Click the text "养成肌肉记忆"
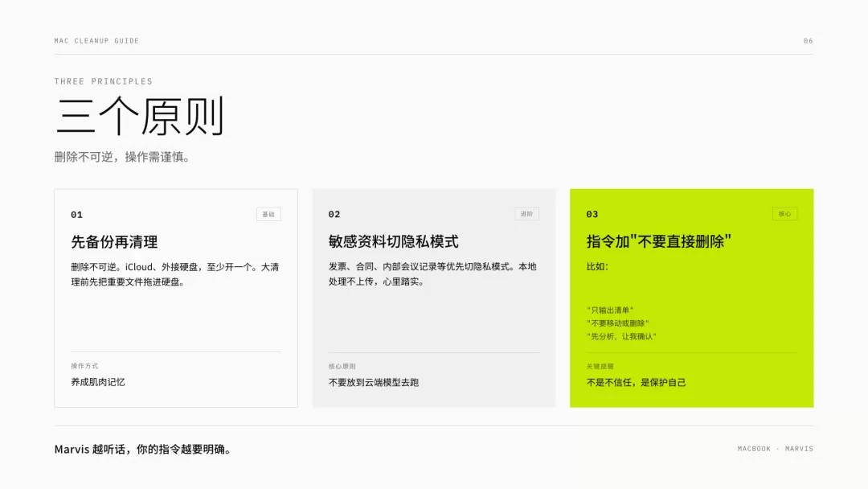 click(98, 382)
